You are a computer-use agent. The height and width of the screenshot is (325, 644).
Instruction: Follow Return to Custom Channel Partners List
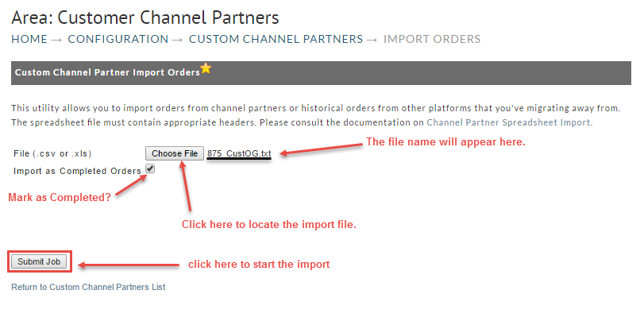coord(88,287)
